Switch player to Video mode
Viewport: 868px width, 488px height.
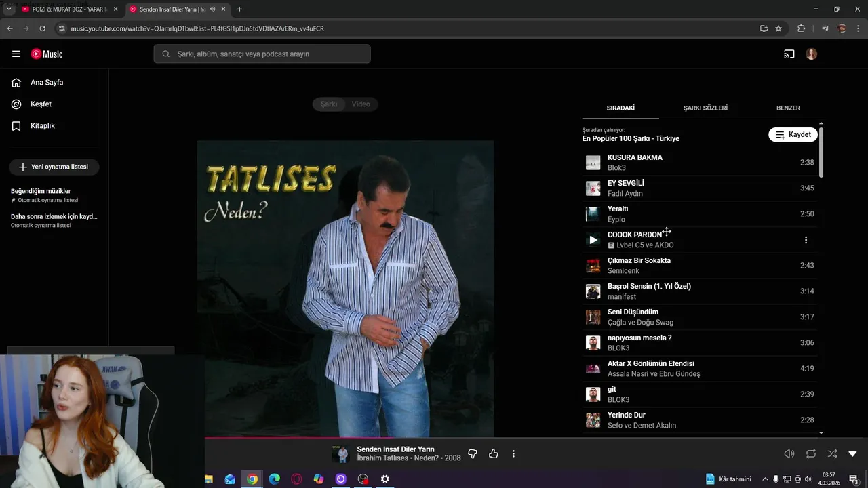361,104
